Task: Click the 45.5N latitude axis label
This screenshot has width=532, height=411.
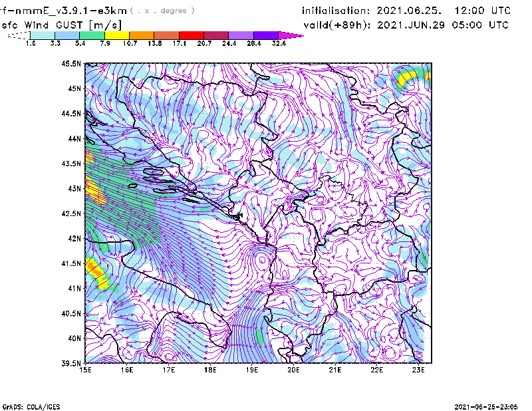Action: click(x=71, y=64)
